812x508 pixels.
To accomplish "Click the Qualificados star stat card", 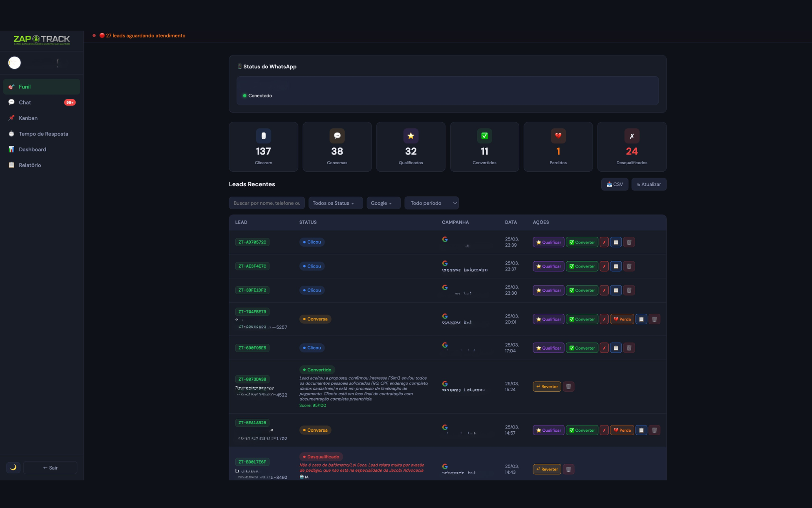I will point(411,147).
